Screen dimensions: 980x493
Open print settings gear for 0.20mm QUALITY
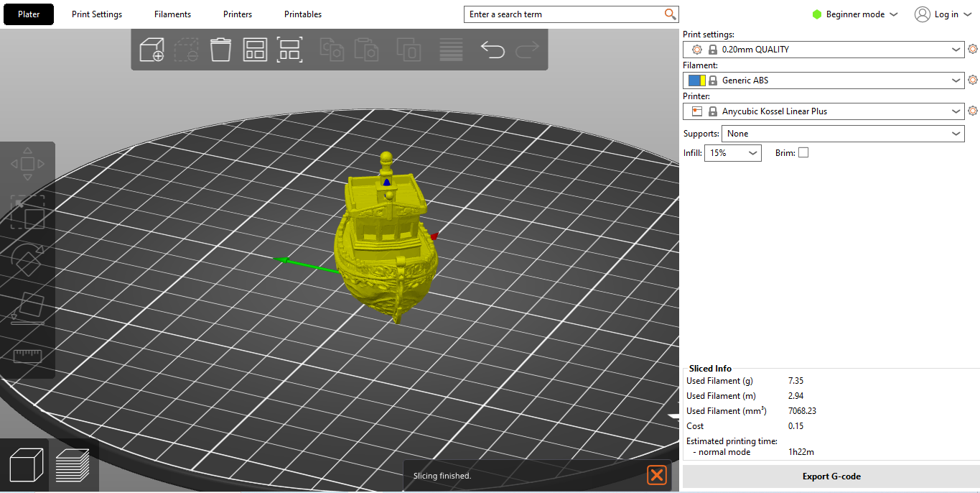973,50
